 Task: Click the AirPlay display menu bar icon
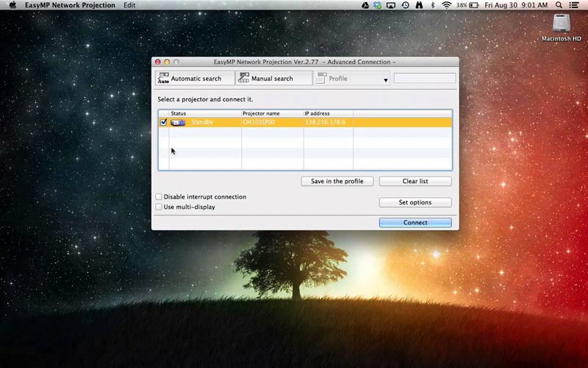pyautogui.click(x=391, y=5)
